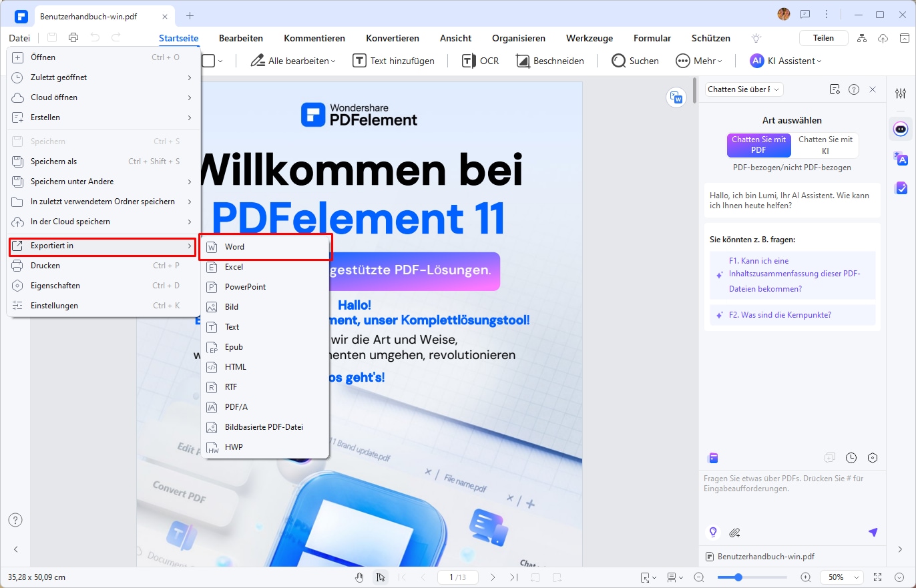Image resolution: width=916 pixels, height=588 pixels.
Task: Select the hand pan tool in the status bar
Action: (x=359, y=577)
